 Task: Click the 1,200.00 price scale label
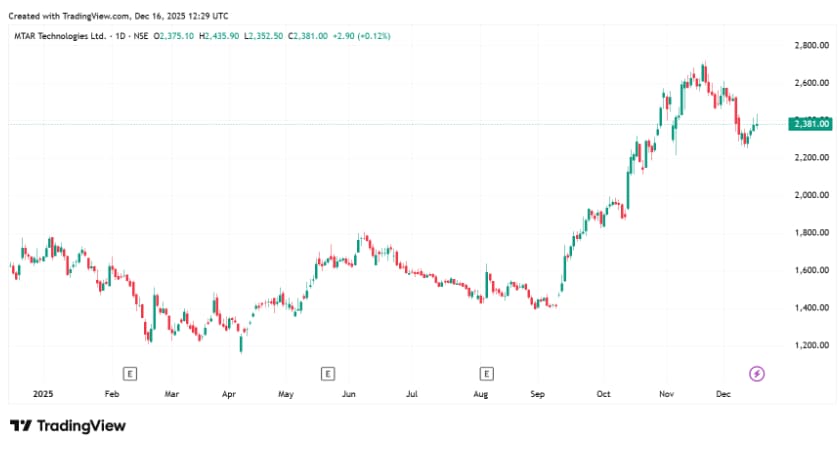point(809,346)
